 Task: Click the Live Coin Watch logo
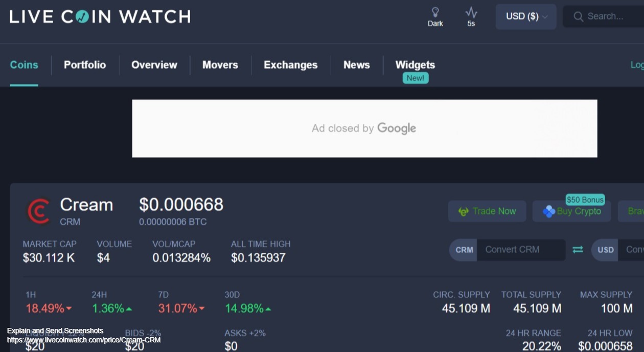pyautogui.click(x=100, y=16)
